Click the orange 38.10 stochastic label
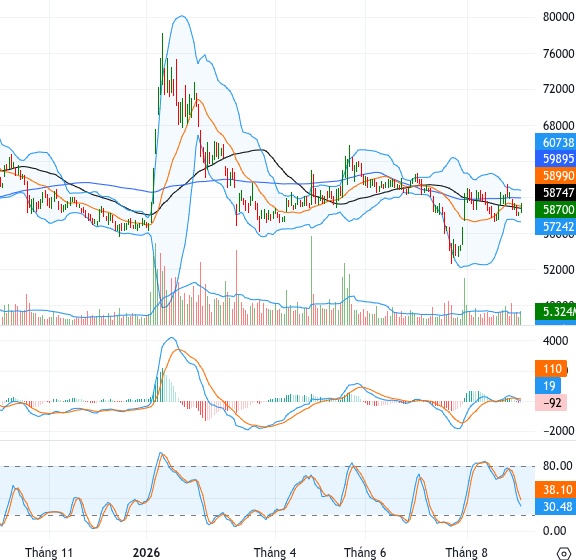Viewport: 576px width, 560px height. point(555,489)
